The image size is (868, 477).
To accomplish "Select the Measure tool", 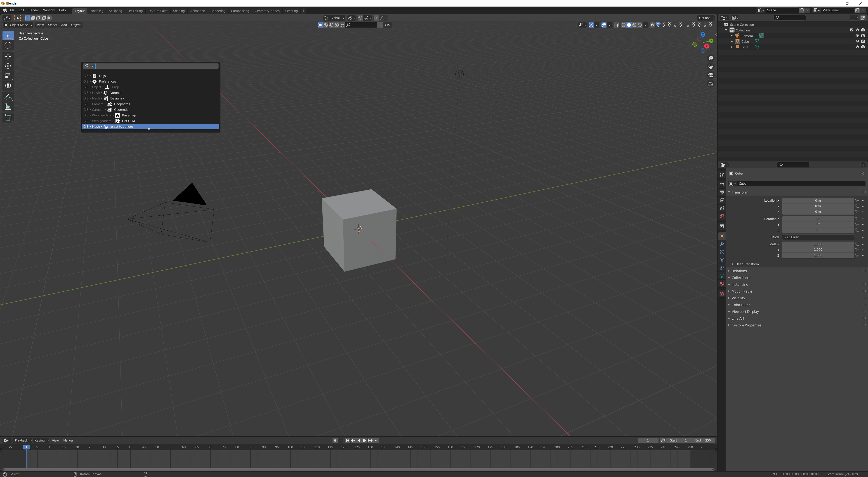I will (8, 107).
